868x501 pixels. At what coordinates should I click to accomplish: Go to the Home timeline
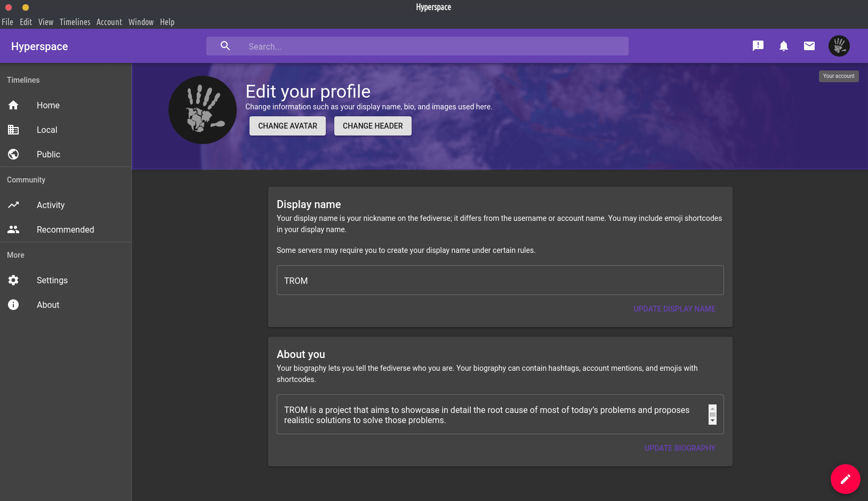(48, 105)
